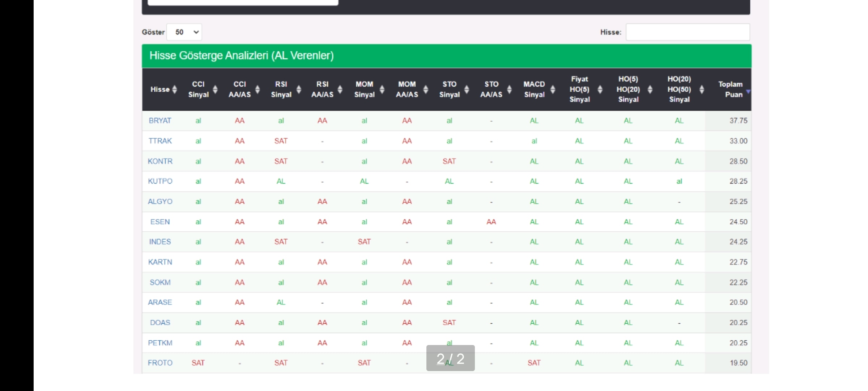Open the ALGYO stock link
868x391 pixels.
point(160,201)
